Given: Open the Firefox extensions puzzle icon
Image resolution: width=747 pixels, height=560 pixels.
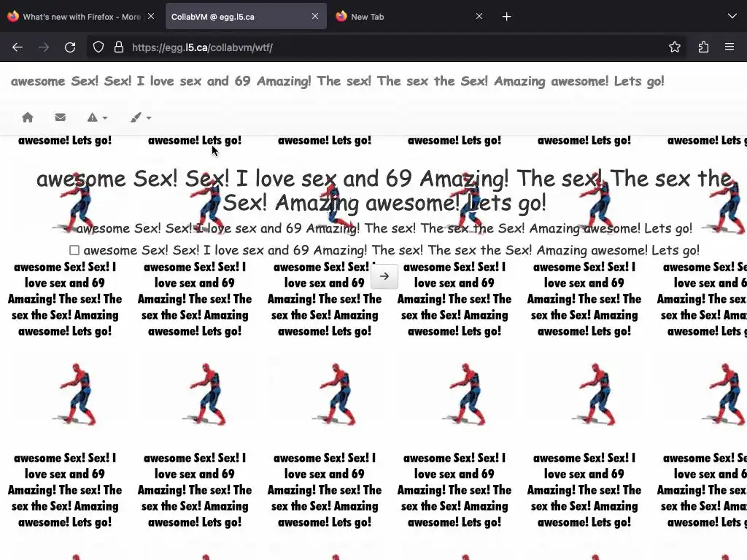Looking at the screenshot, I should click(703, 47).
